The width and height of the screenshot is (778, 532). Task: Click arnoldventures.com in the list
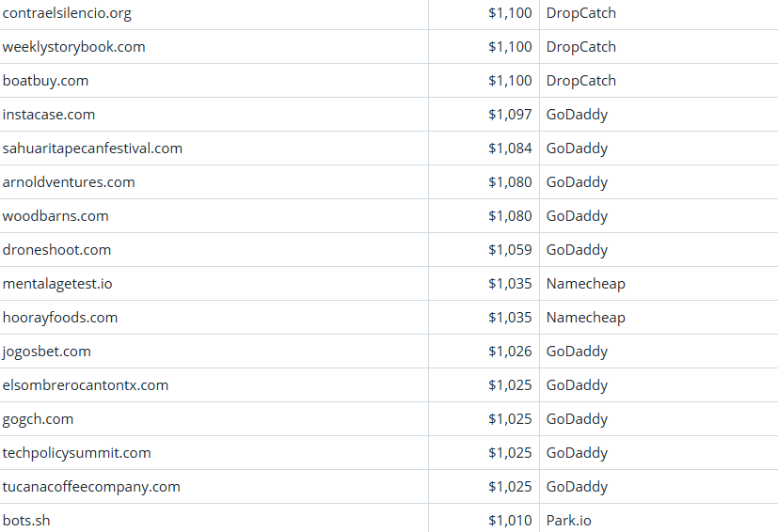69,182
